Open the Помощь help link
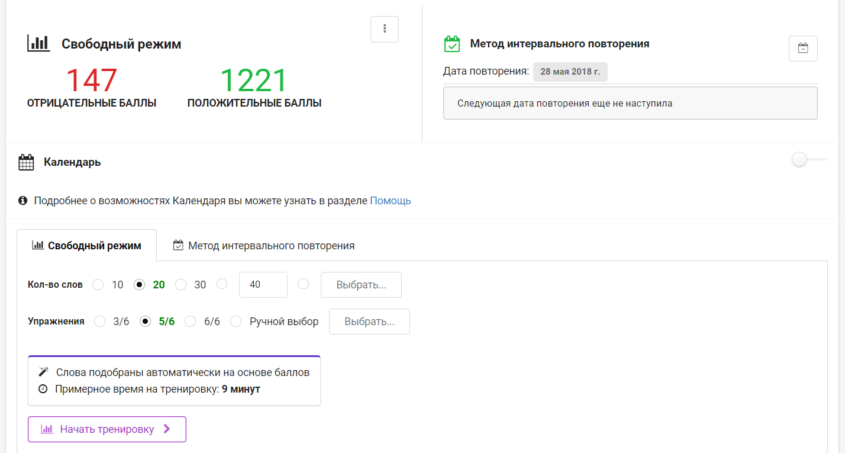 (390, 200)
